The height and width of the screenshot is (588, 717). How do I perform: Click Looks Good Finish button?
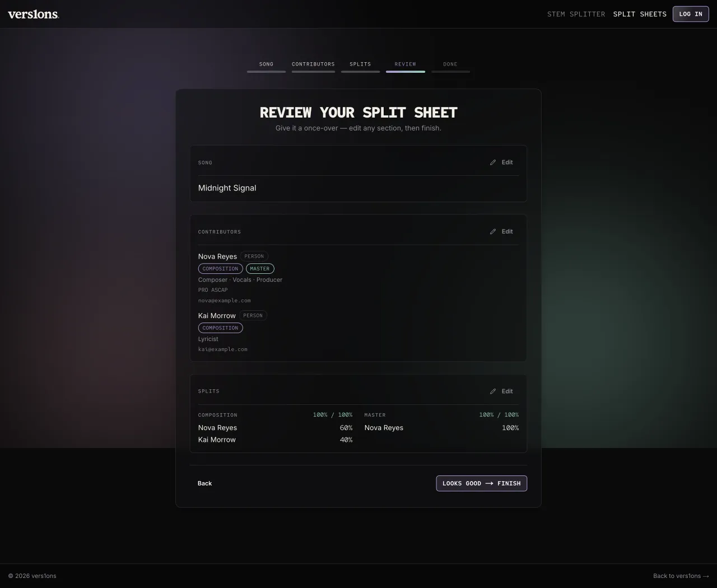click(x=482, y=483)
